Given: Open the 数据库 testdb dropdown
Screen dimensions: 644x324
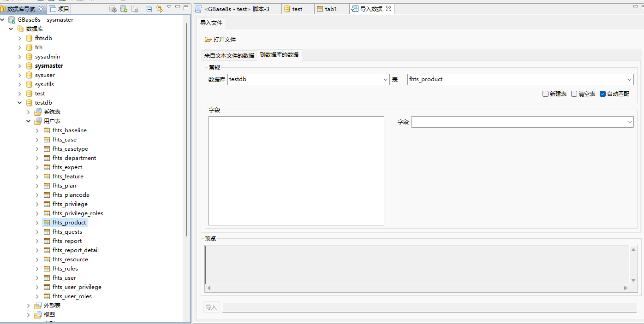Looking at the screenshot, I should [386, 79].
